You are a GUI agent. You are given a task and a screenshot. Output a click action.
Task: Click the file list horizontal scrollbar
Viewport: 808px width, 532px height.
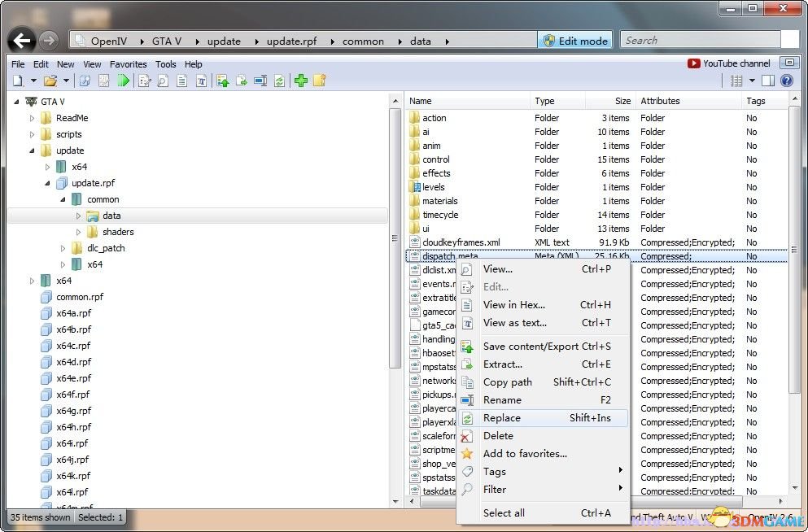pyautogui.click(x=581, y=501)
